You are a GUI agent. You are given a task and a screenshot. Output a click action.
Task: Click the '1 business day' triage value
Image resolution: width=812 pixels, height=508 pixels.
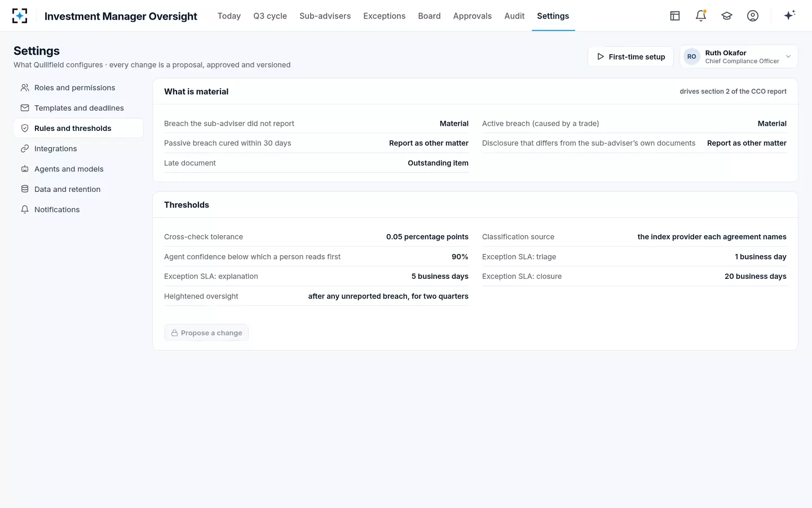click(761, 257)
